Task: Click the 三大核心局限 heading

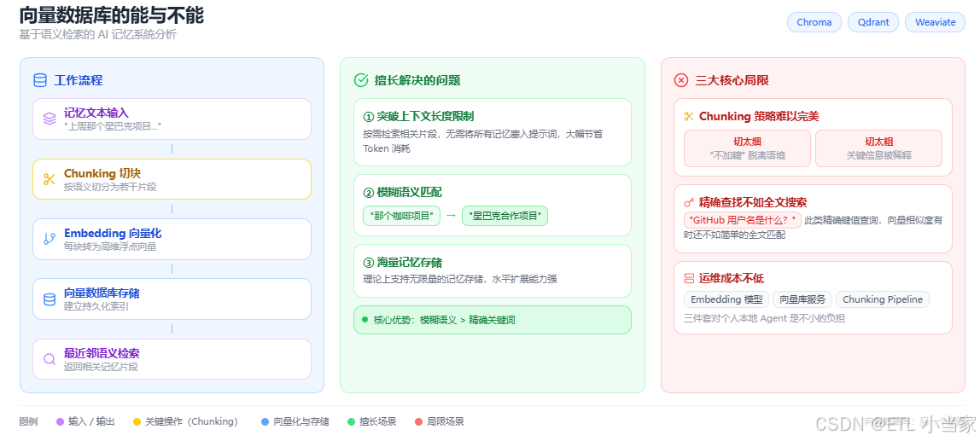Action: coord(732,80)
